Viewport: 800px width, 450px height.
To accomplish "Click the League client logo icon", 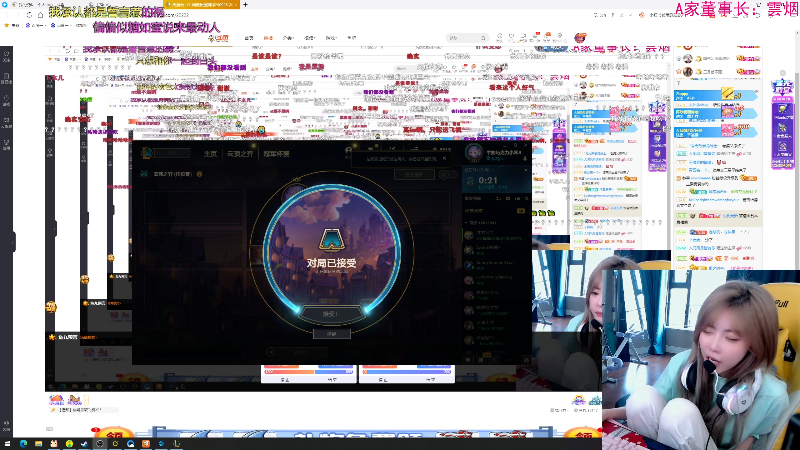I will click(147, 153).
